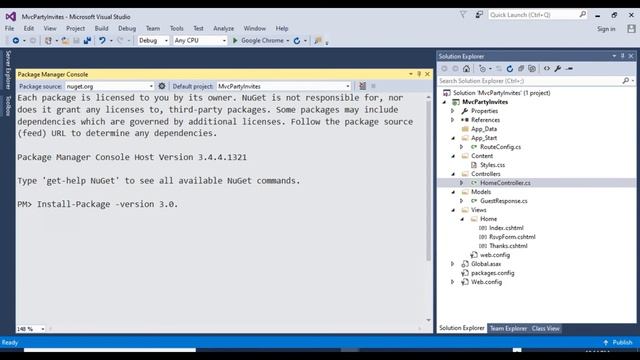640x360 pixels.
Task: Open the Google Chrome browser dropdown arrow
Action: (288, 41)
